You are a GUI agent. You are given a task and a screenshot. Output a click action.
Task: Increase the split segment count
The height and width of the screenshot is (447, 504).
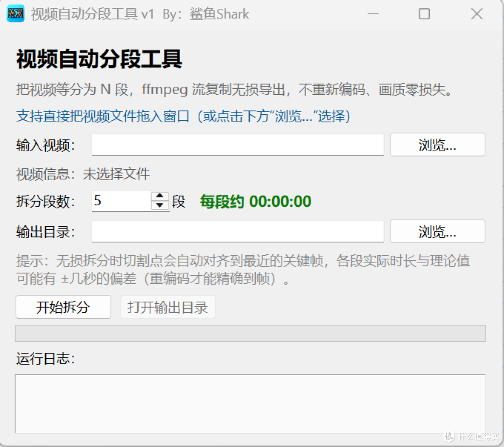[x=160, y=196]
